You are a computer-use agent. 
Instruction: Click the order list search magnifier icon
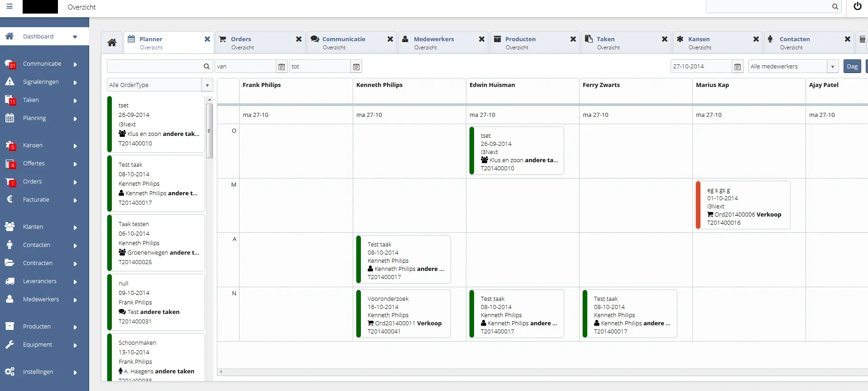(206, 67)
